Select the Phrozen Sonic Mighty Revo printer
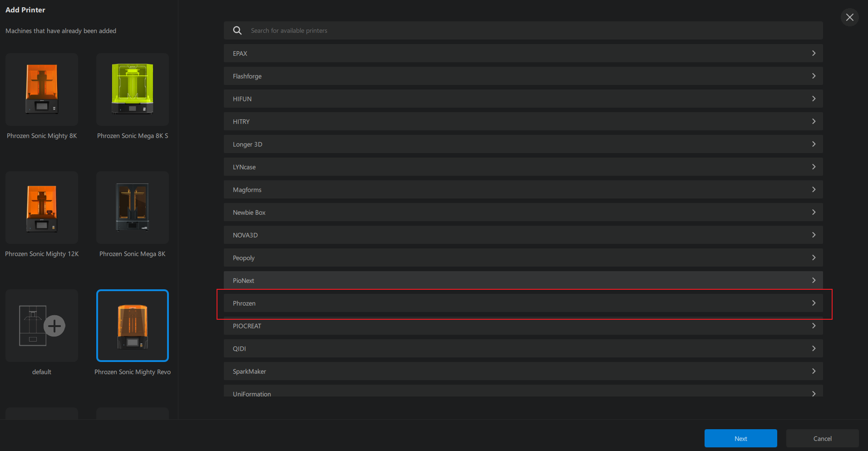Image resolution: width=868 pixels, height=451 pixels. [x=133, y=326]
